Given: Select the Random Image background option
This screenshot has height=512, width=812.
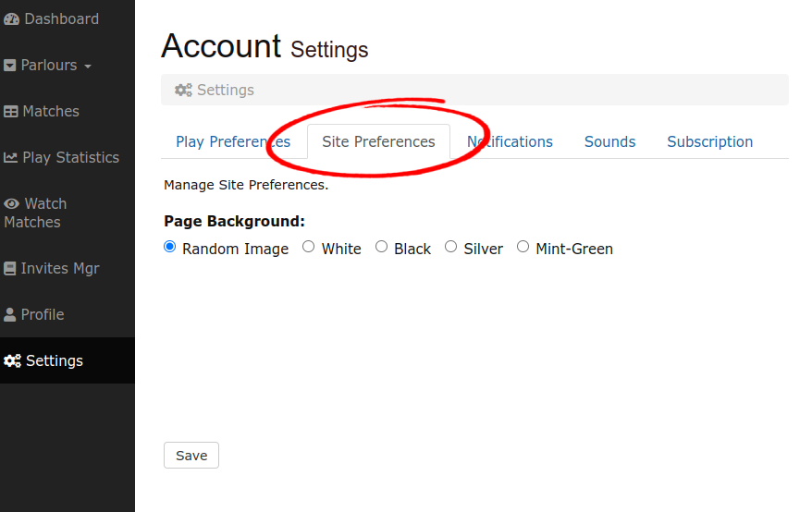Looking at the screenshot, I should [x=170, y=247].
